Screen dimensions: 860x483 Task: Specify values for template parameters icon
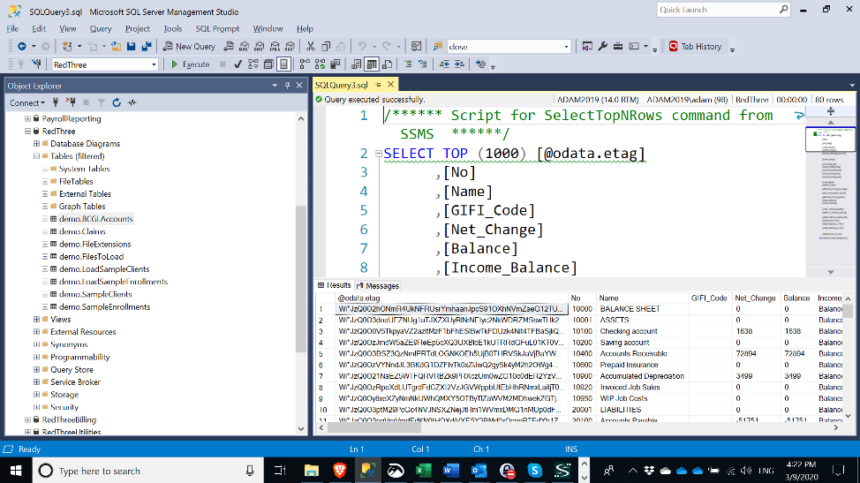(480, 65)
